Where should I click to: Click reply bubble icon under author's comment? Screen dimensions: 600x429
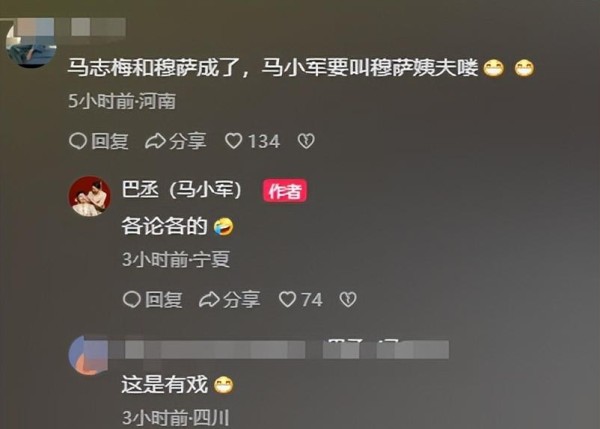pyautogui.click(x=132, y=299)
